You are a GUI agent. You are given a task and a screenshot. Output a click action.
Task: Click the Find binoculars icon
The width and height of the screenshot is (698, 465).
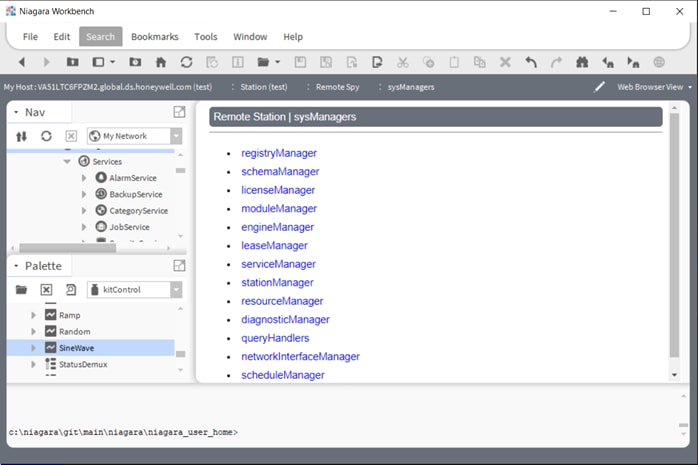coord(582,62)
